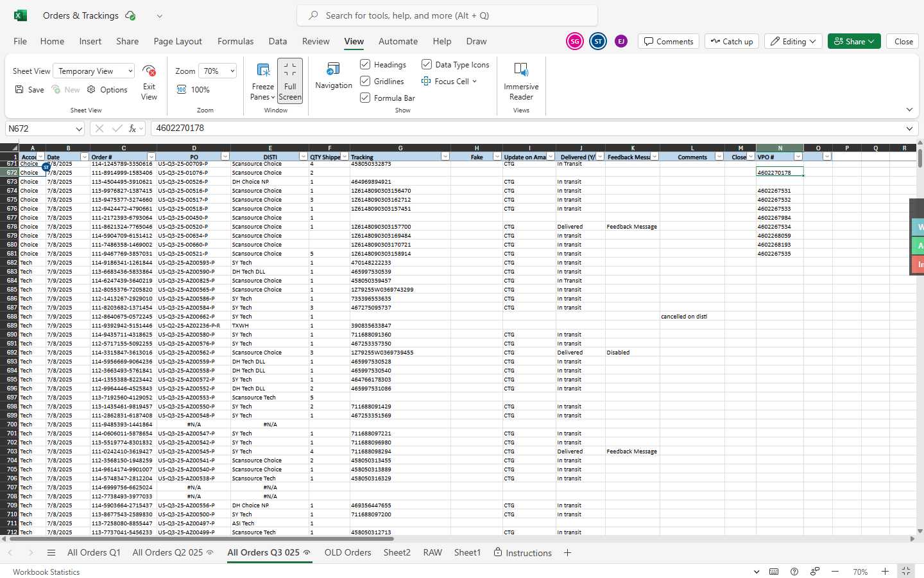Click the Close button in ribbon
Image resolution: width=924 pixels, height=578 pixels.
pyautogui.click(x=903, y=41)
